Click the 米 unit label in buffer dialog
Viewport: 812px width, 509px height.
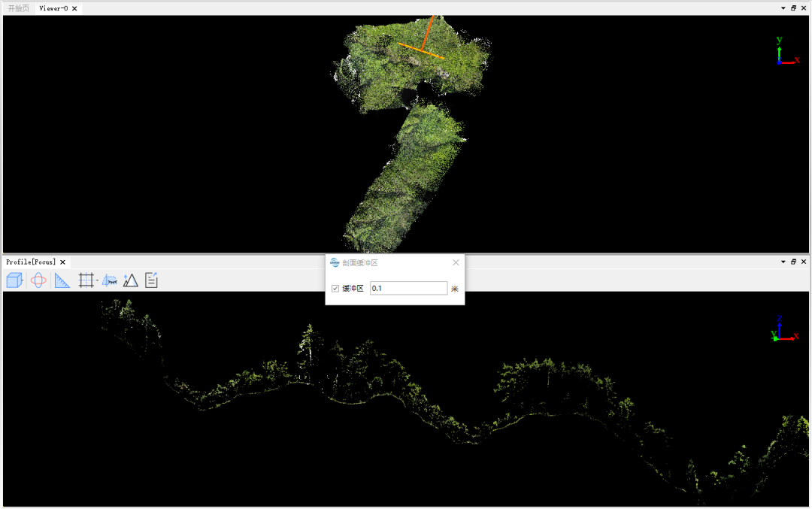click(x=455, y=289)
